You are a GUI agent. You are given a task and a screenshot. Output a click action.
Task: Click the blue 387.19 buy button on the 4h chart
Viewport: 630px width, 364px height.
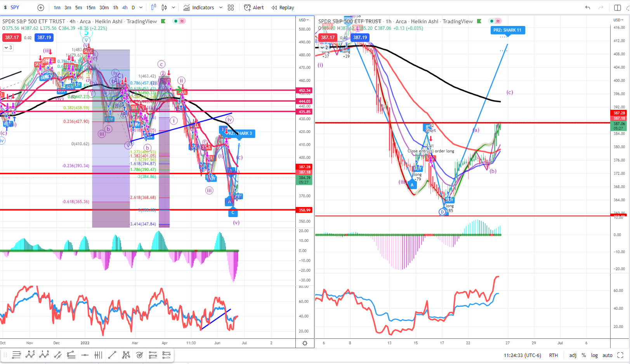(x=44, y=38)
